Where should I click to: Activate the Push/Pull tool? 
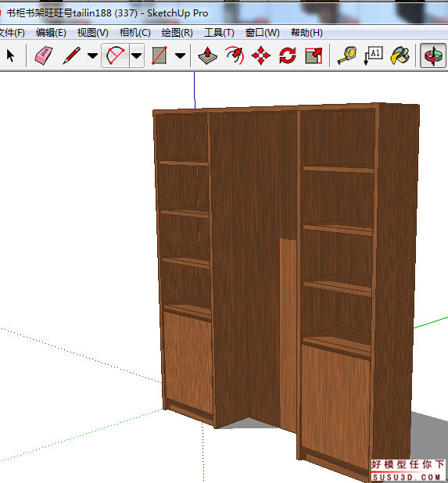point(207,55)
